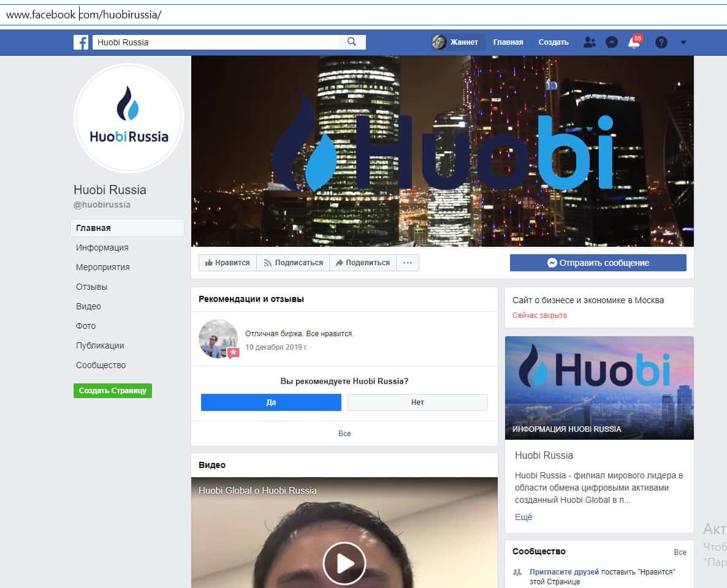Viewport: 727px width, 588px height.
Task: Open the reviewer's profile photo
Action: click(218, 339)
